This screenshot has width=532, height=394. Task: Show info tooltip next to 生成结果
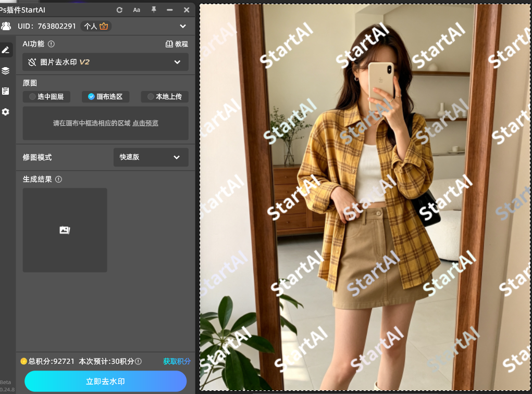click(59, 179)
